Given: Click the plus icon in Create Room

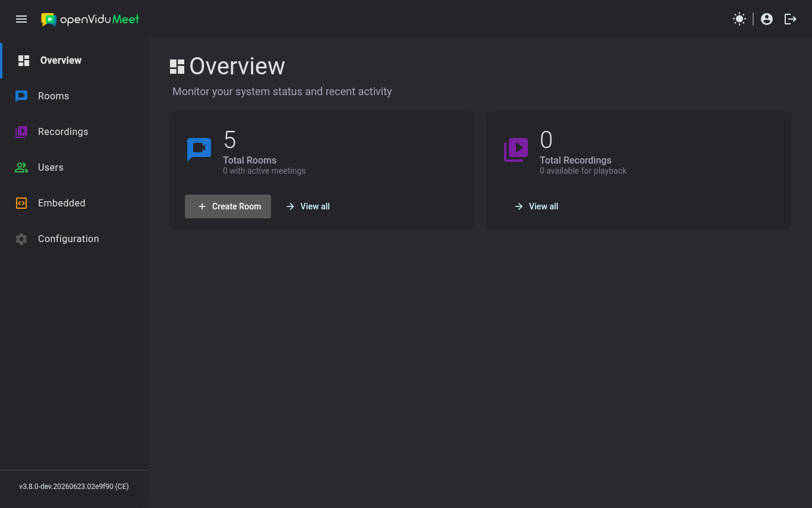Looking at the screenshot, I should (202, 206).
